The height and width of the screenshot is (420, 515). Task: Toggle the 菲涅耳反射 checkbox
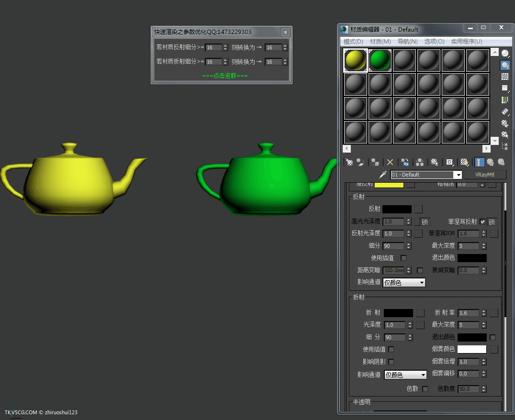pyautogui.click(x=482, y=221)
